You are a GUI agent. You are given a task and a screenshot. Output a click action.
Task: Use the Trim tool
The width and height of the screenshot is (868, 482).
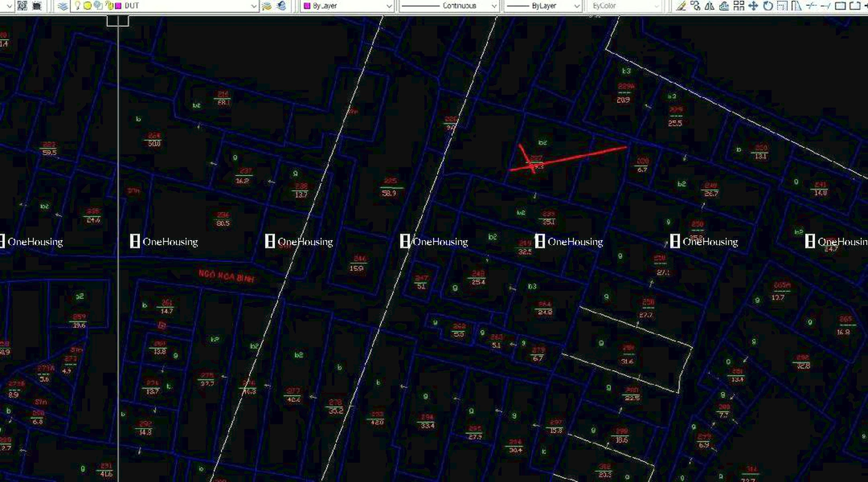tap(811, 6)
